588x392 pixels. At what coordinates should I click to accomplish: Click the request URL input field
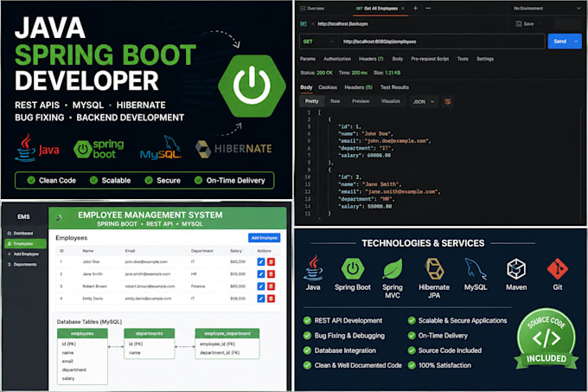click(x=442, y=42)
